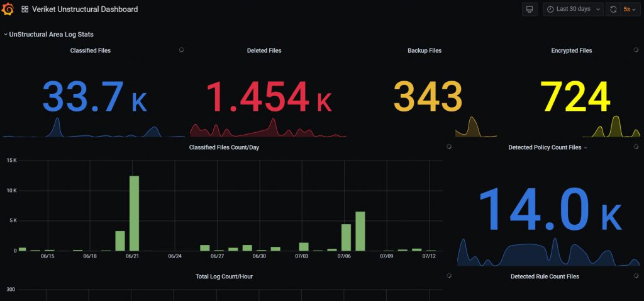This screenshot has width=644, height=301.
Task: Click spinner icon of Classified Files Count/Day
Action: coord(449,146)
